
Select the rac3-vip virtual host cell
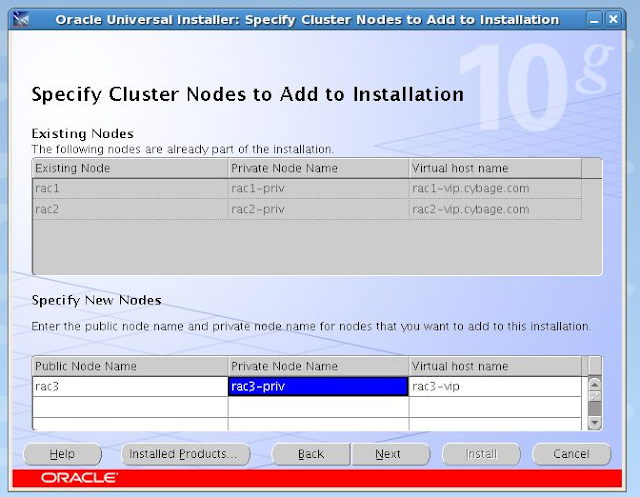495,386
